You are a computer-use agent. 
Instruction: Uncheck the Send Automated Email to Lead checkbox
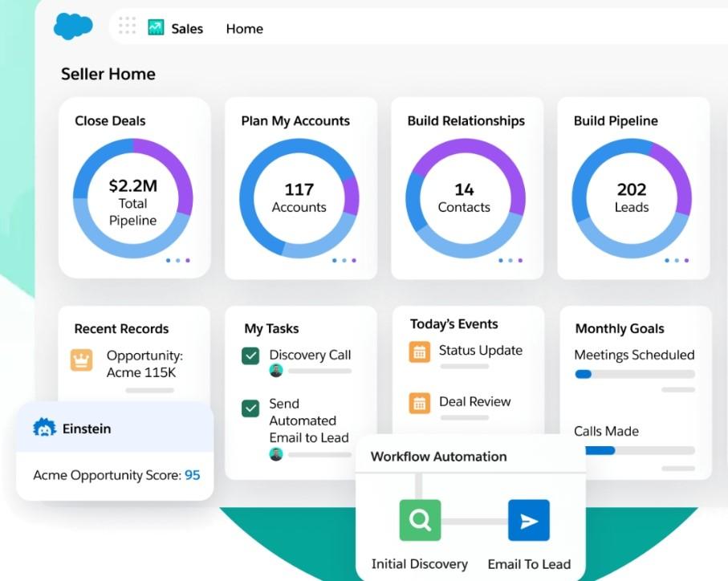(250, 408)
